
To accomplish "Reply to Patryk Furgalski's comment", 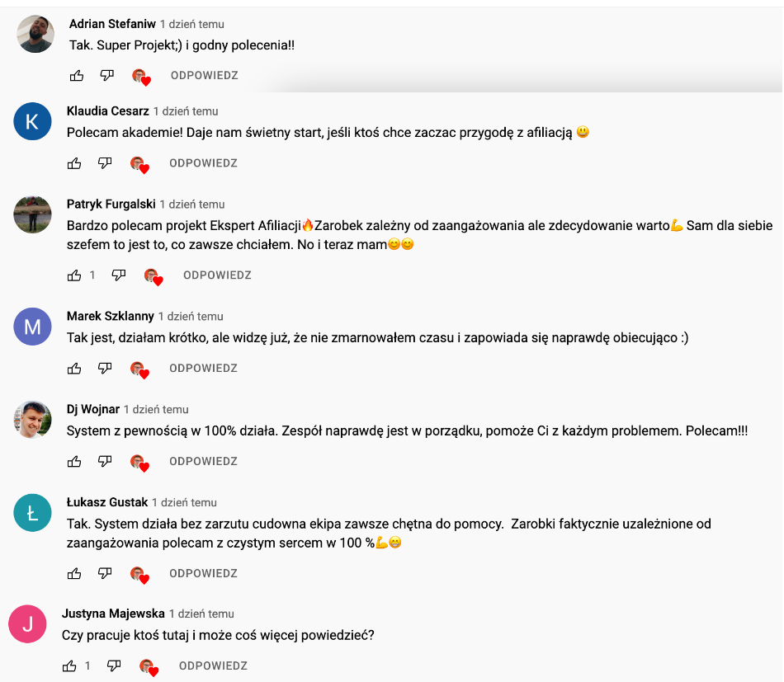I will 217,275.
